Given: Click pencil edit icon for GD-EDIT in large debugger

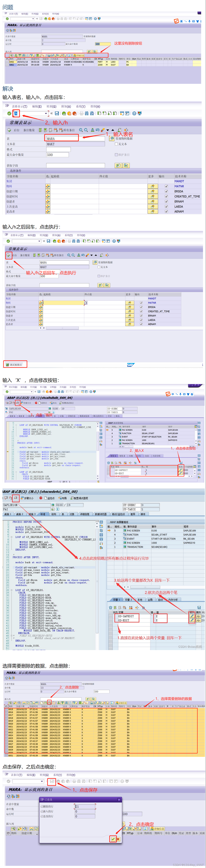Looking at the screenshot, I should [x=192, y=620].
